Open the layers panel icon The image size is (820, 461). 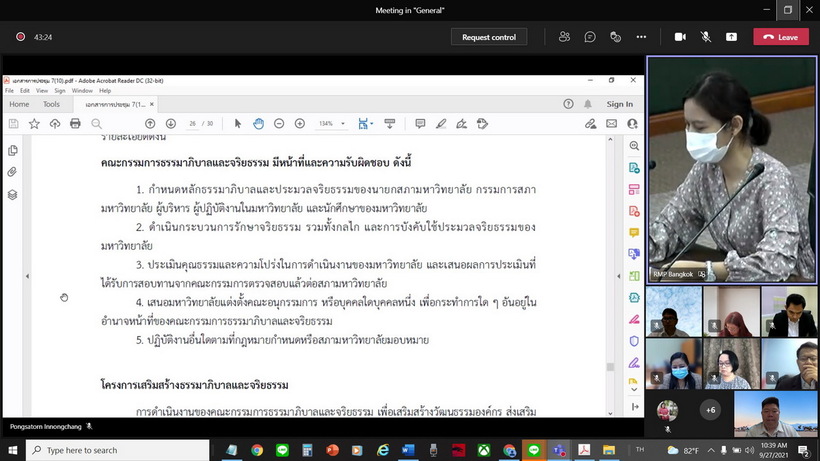pyautogui.click(x=13, y=195)
